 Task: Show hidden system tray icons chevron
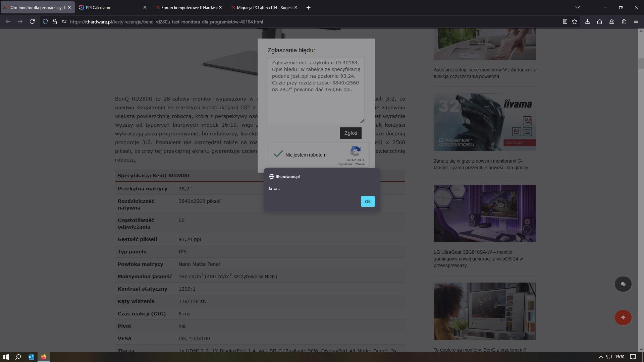(x=601, y=357)
